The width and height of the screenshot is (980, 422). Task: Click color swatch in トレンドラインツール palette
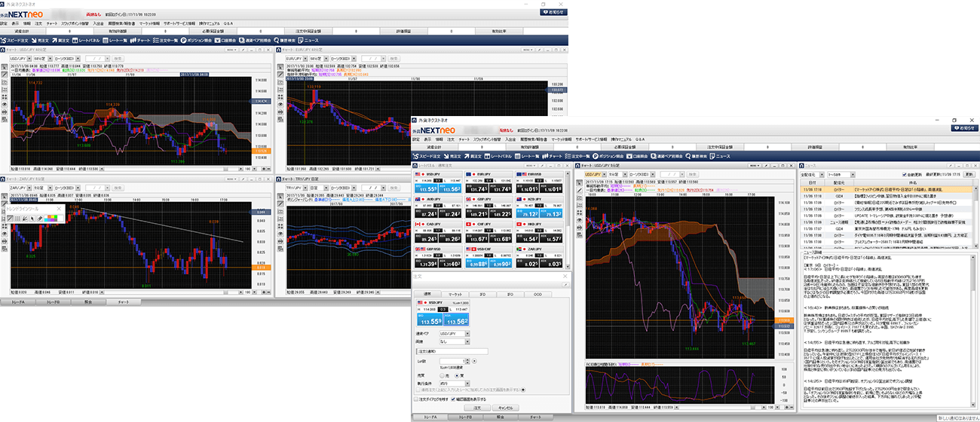coord(51,219)
